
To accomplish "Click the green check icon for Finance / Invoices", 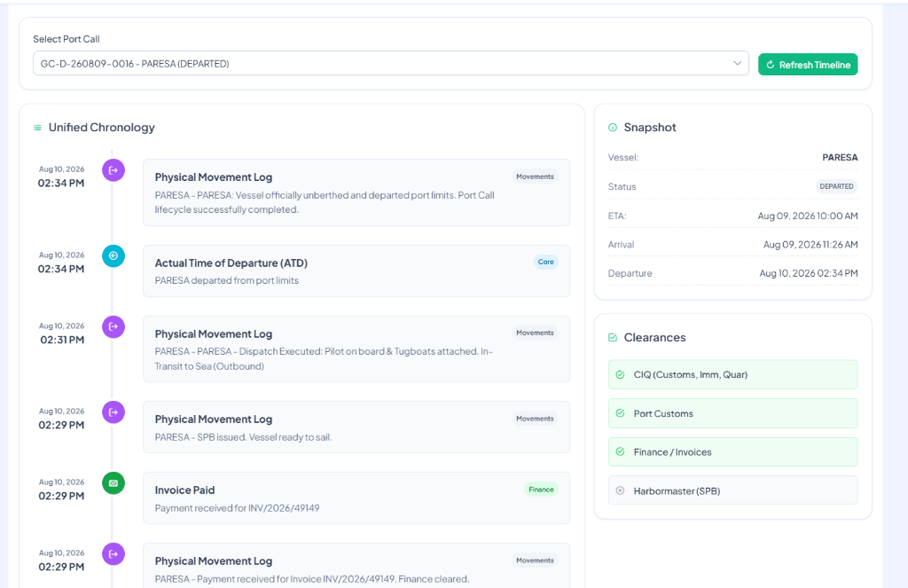I will pyautogui.click(x=620, y=451).
